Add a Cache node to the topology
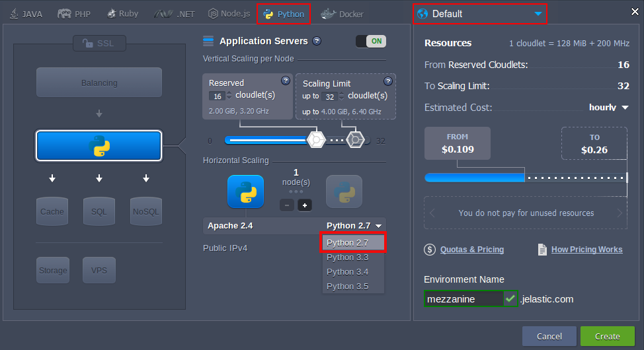This screenshot has width=644, height=350. [x=52, y=211]
